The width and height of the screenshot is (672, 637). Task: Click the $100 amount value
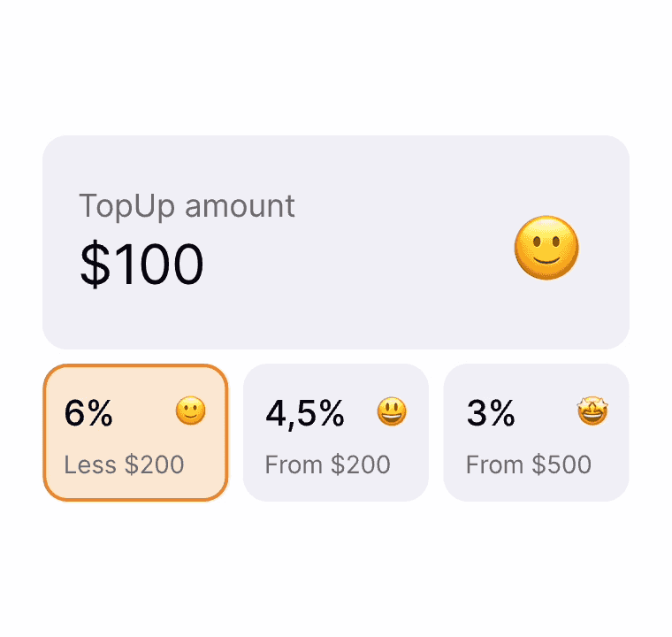pyautogui.click(x=141, y=265)
